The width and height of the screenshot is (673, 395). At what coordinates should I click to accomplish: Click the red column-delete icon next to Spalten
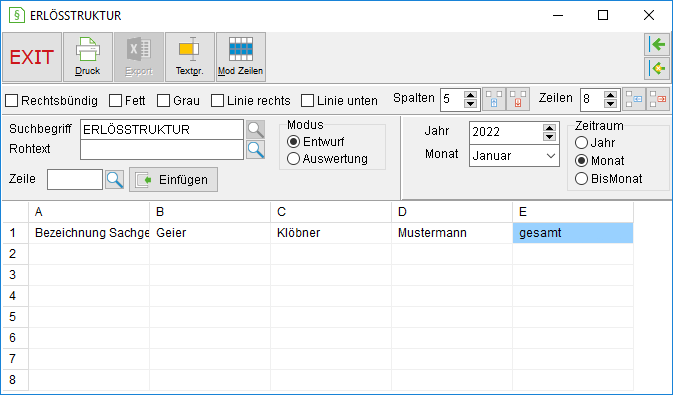pyautogui.click(x=518, y=99)
